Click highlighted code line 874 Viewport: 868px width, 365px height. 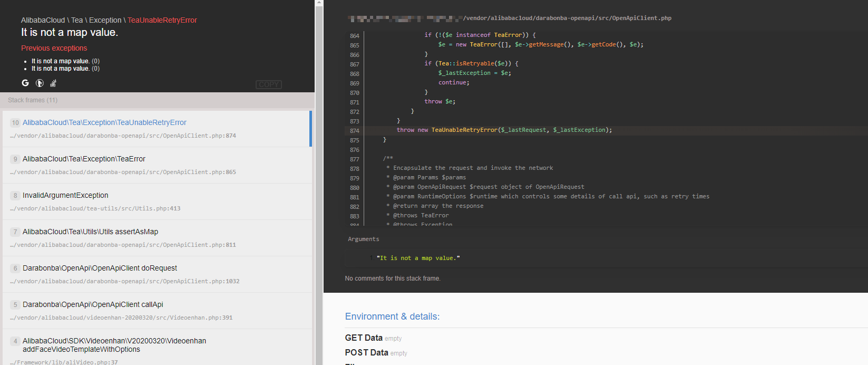pos(606,130)
